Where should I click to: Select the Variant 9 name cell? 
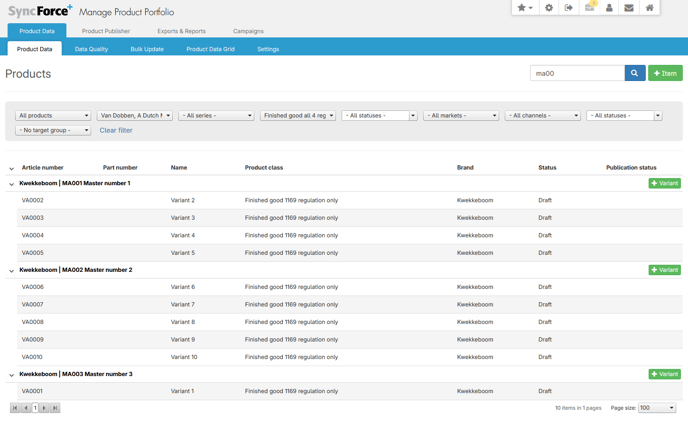(183, 340)
